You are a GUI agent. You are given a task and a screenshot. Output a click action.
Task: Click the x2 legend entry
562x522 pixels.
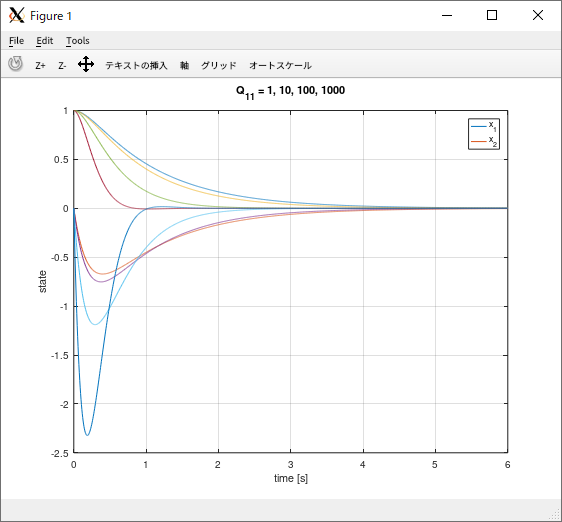point(484,141)
